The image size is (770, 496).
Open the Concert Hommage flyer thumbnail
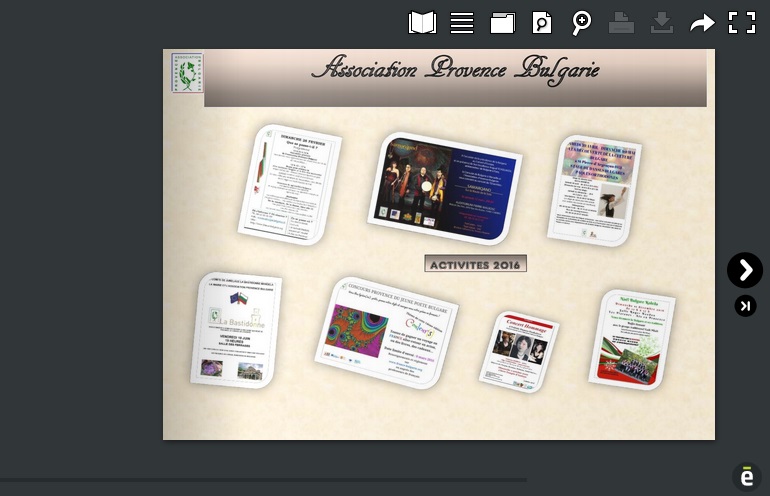519,352
